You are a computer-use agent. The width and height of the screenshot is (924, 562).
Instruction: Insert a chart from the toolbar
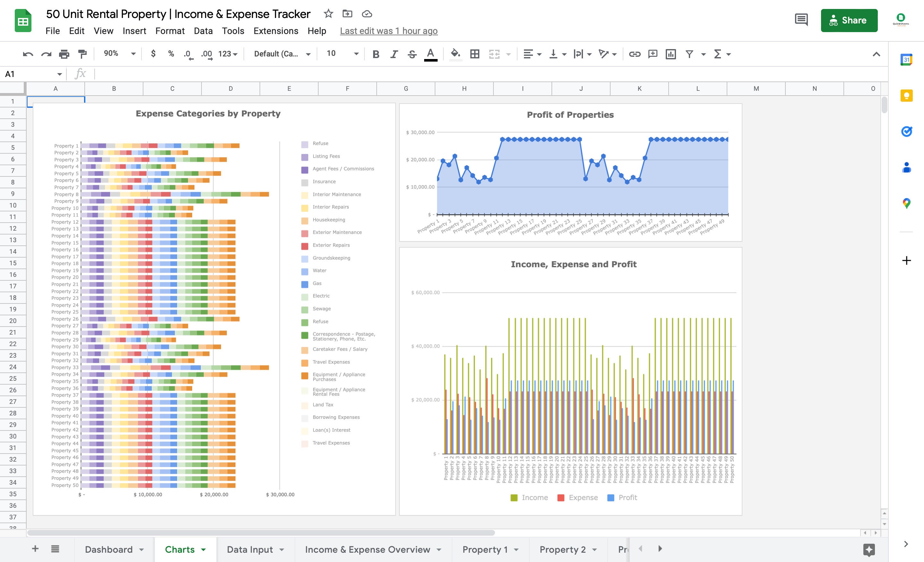(671, 54)
